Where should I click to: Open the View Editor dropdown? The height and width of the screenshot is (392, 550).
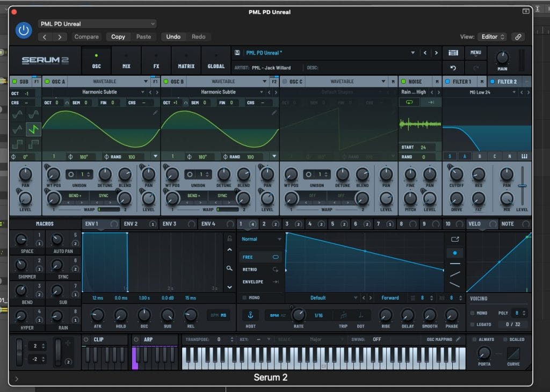point(493,37)
